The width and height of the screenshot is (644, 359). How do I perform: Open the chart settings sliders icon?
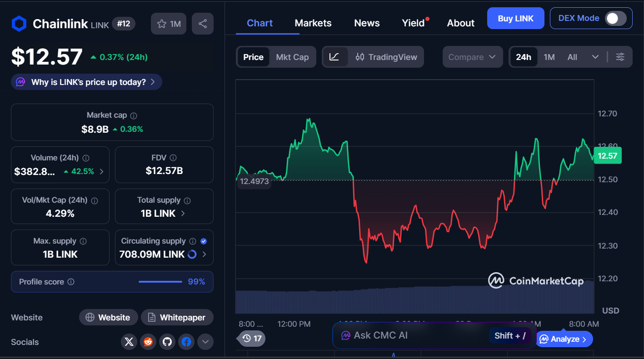pyautogui.click(x=620, y=57)
